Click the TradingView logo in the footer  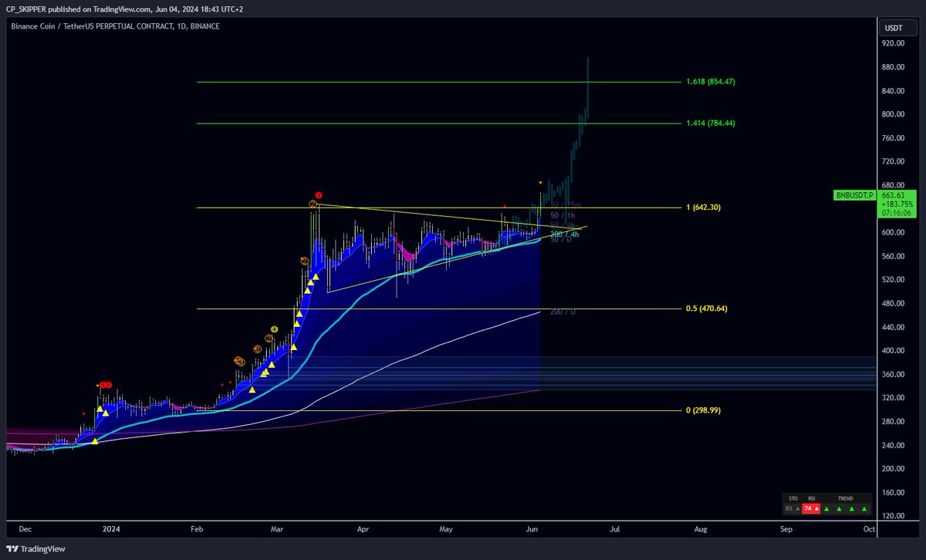click(36, 548)
